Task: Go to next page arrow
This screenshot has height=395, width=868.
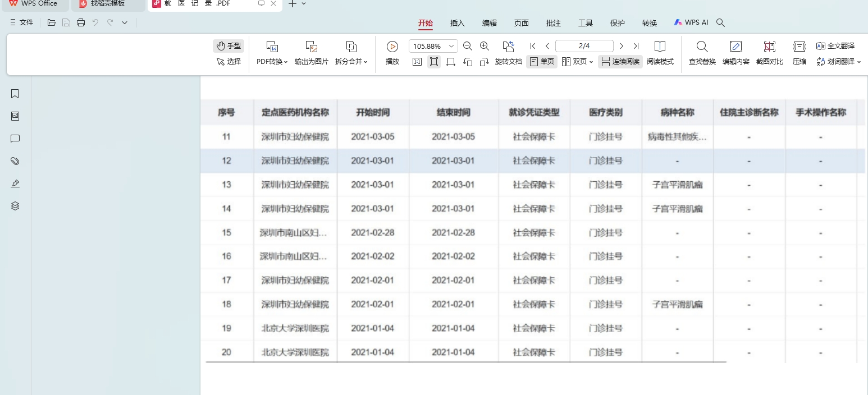Action: click(x=622, y=46)
